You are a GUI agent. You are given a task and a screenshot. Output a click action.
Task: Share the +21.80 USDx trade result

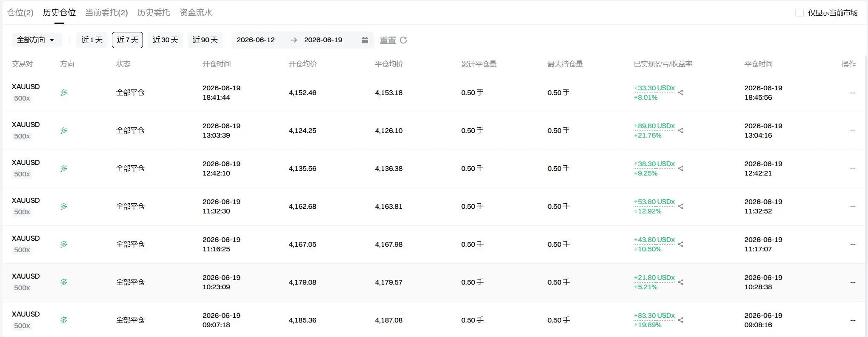pos(680,282)
